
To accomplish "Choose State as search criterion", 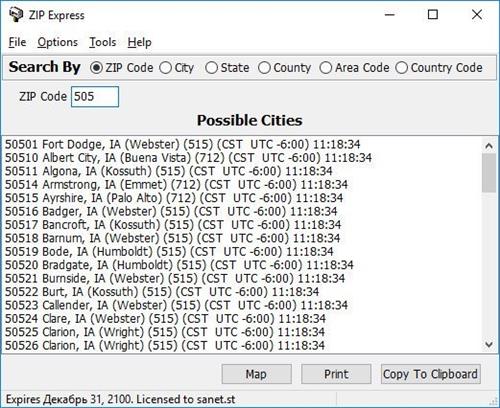I will [x=212, y=68].
